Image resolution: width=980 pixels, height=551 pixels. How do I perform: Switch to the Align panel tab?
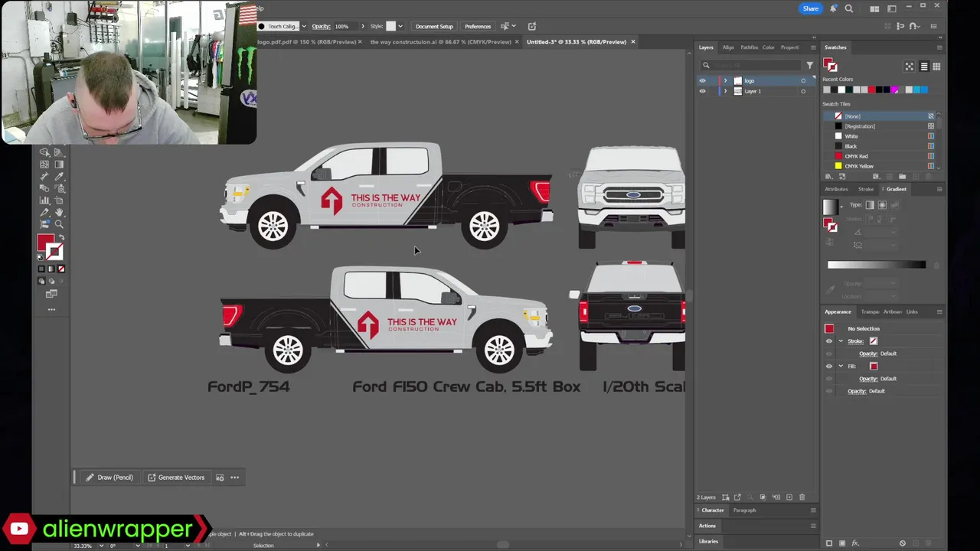728,47
